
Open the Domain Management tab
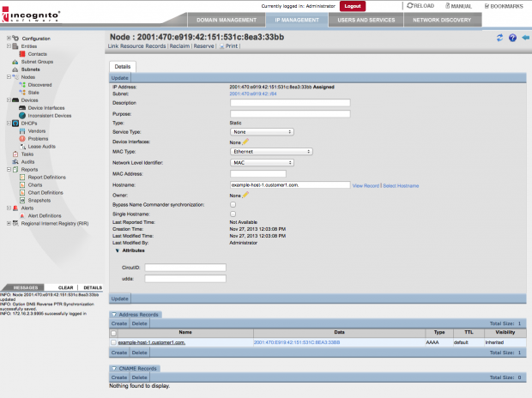227,20
